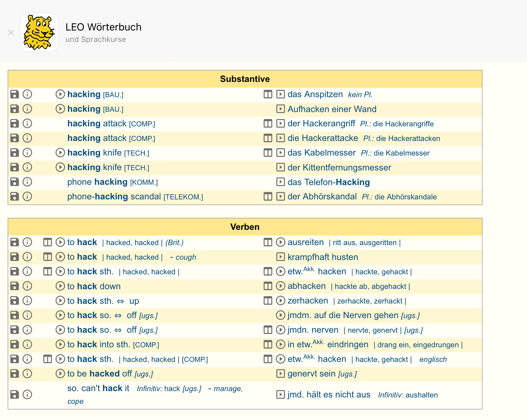
Task: Open the 'phone-hacking scandal' entry link
Action: [x=114, y=197]
